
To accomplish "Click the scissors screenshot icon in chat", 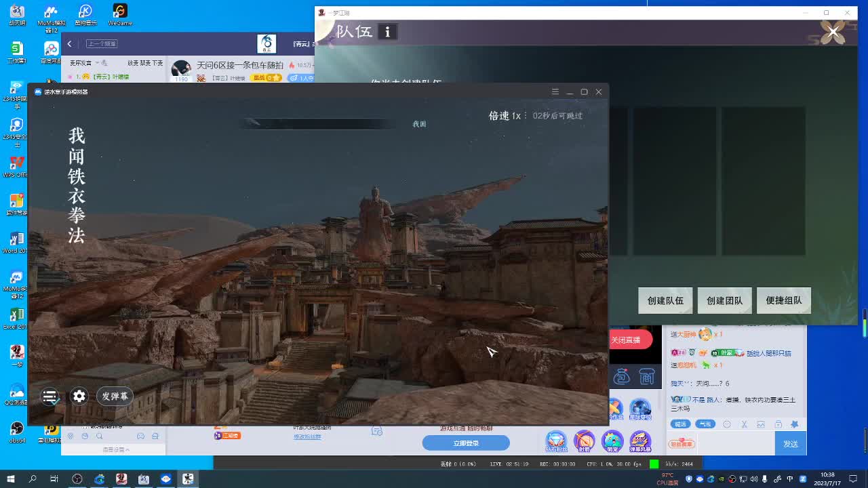I will click(744, 424).
